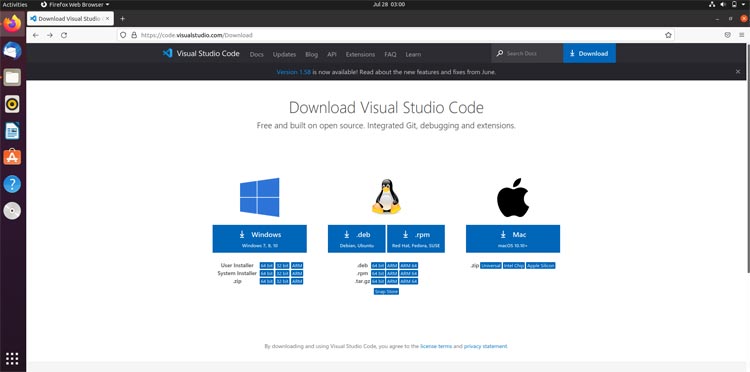The width and height of the screenshot is (750, 372).
Task: Close the Download Visual Studio tab
Action: [107, 19]
